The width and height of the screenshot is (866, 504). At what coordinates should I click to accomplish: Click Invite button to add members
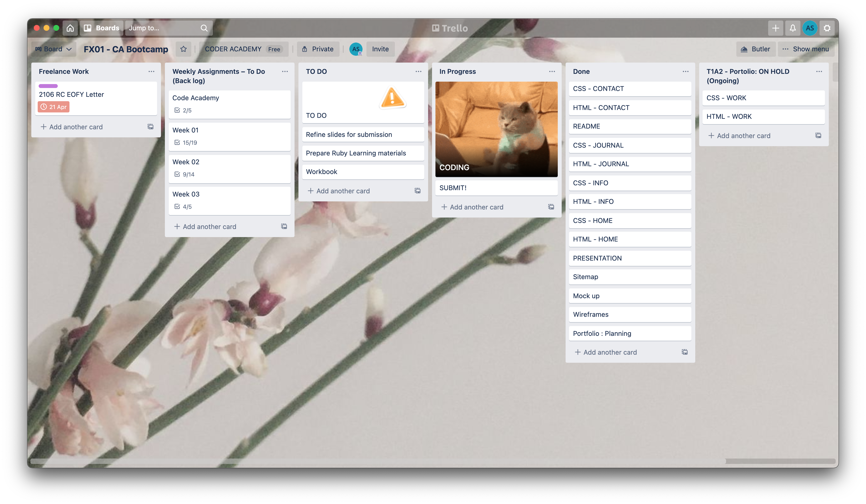(381, 49)
